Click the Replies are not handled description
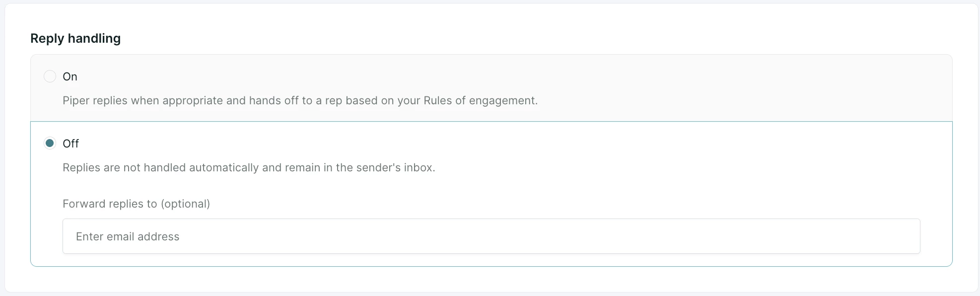 tap(249, 168)
